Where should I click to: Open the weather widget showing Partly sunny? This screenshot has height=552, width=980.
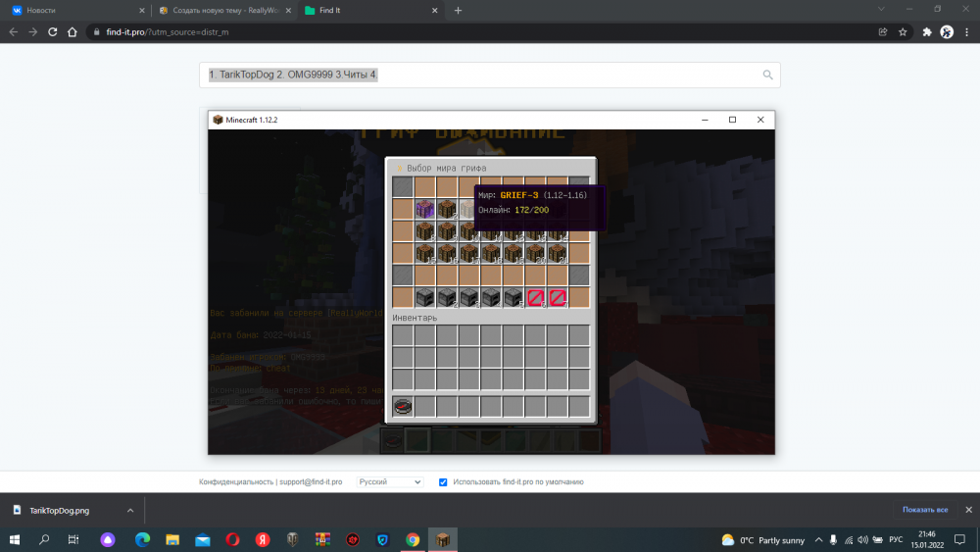pyautogui.click(x=762, y=539)
